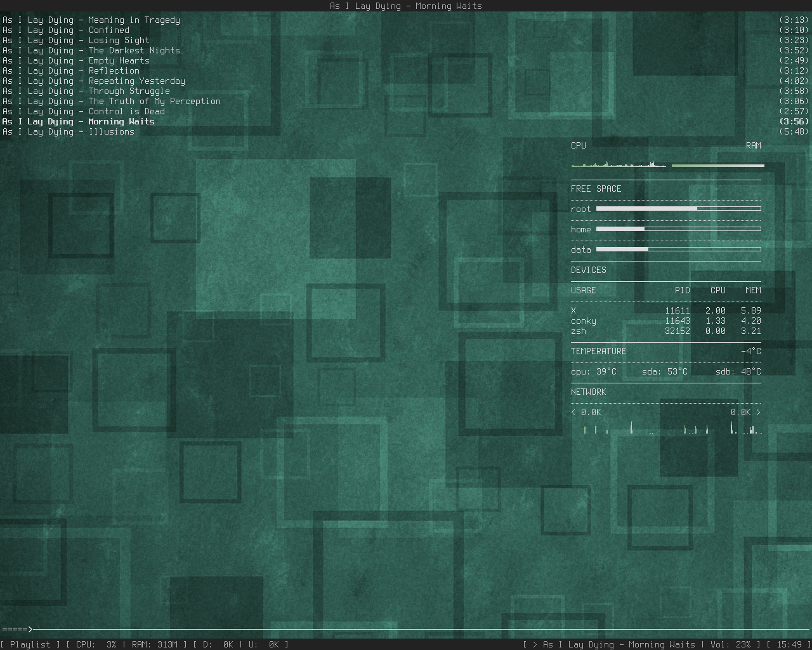
Task: Click the TEMPERATURE heading
Action: 599,352
